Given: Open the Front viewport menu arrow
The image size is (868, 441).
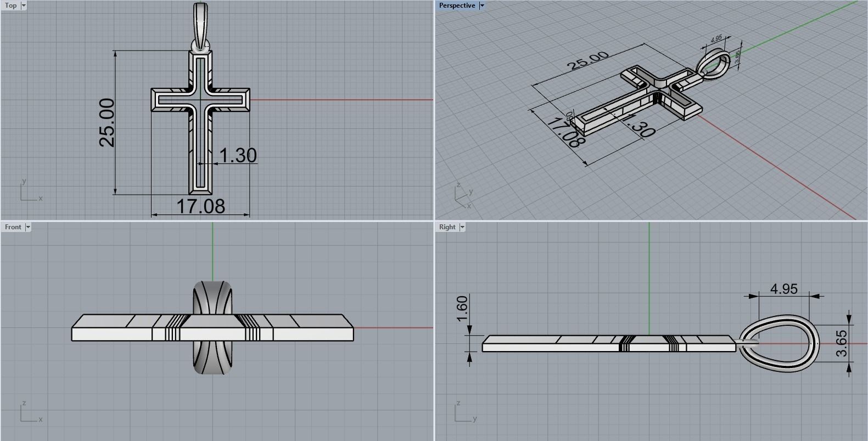Looking at the screenshot, I should [28, 227].
